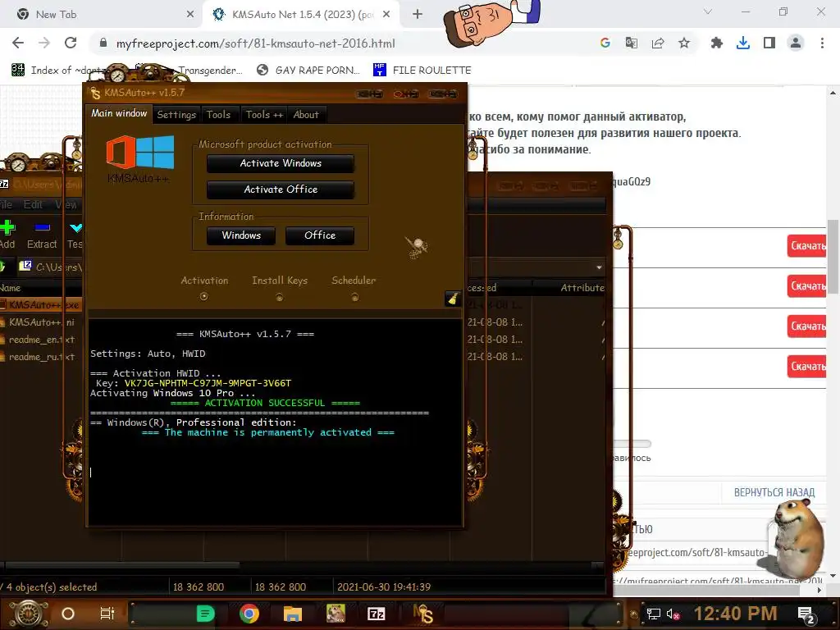Click the Office button under Information

(x=320, y=235)
